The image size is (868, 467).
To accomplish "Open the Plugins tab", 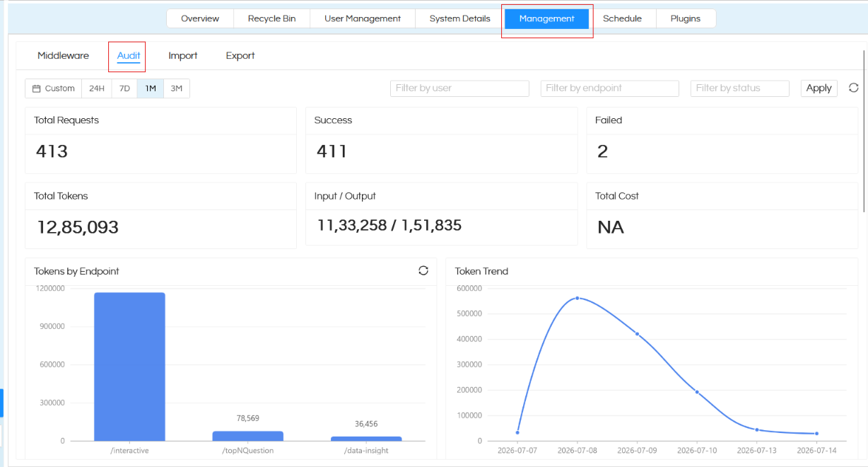I will (686, 18).
